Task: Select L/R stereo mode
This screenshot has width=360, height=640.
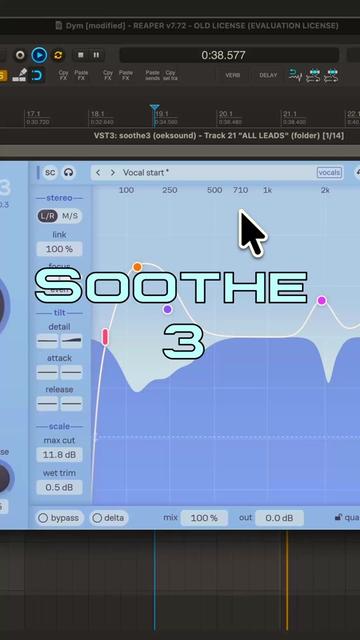Action: [48, 216]
